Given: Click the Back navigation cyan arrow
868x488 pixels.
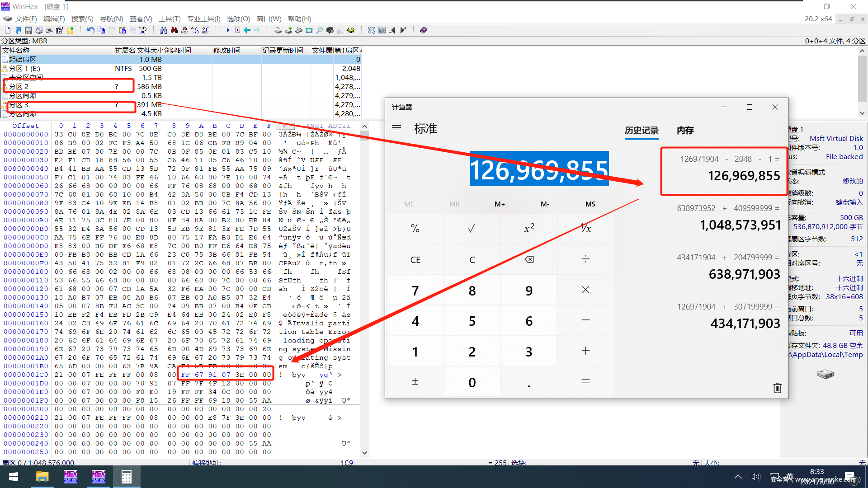Looking at the screenshot, I should [x=247, y=30].
